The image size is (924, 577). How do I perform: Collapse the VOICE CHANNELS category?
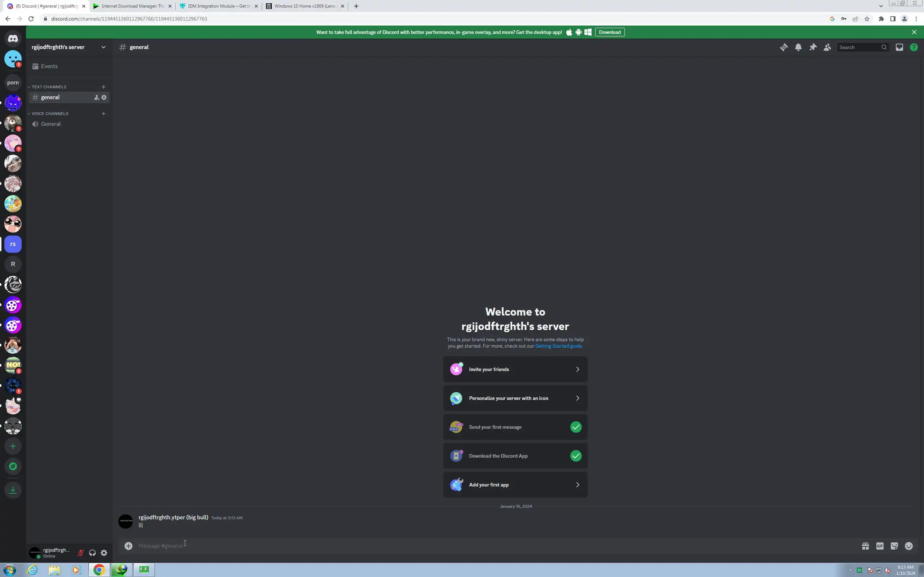point(50,114)
